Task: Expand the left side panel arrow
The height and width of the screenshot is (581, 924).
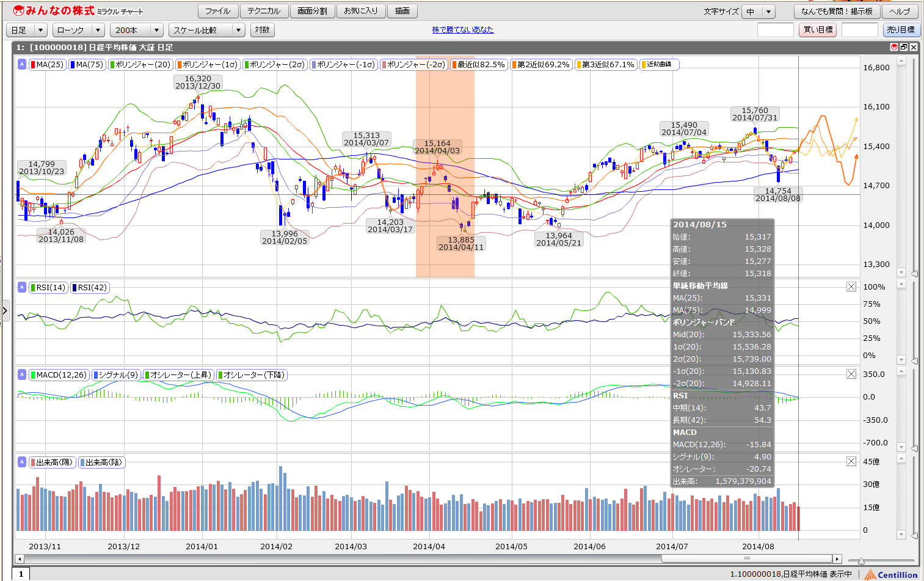Action: pos(5,310)
